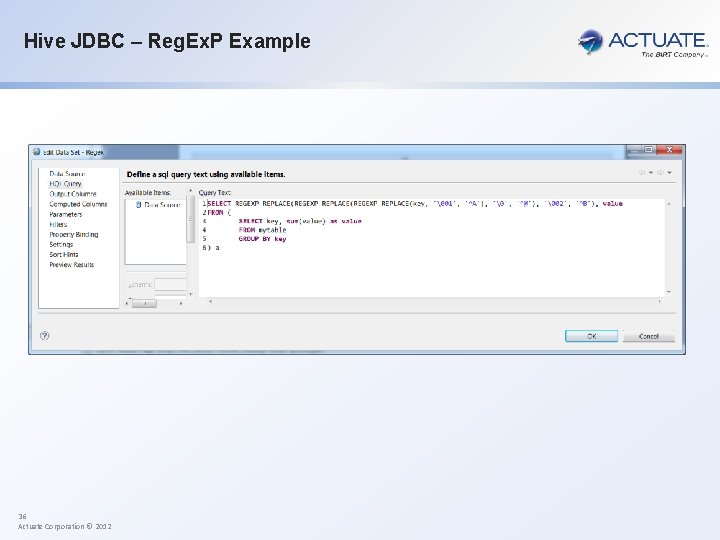
Task: Click the 'FROM (' line in query
Action: click(219, 213)
